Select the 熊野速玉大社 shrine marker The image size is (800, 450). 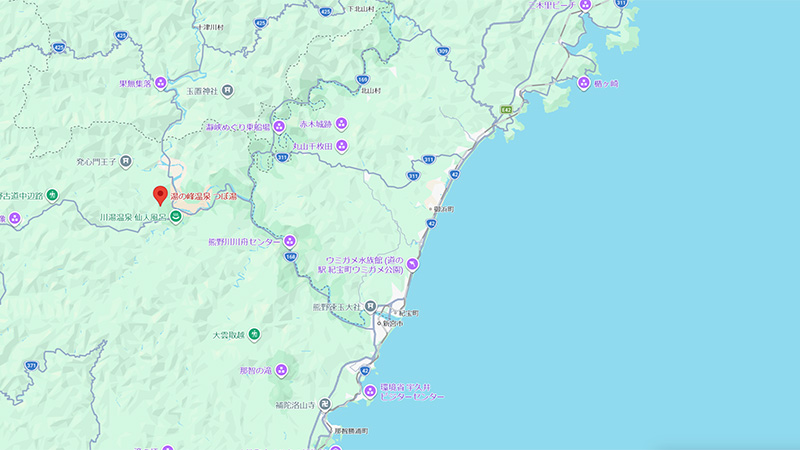pyautogui.click(x=369, y=307)
